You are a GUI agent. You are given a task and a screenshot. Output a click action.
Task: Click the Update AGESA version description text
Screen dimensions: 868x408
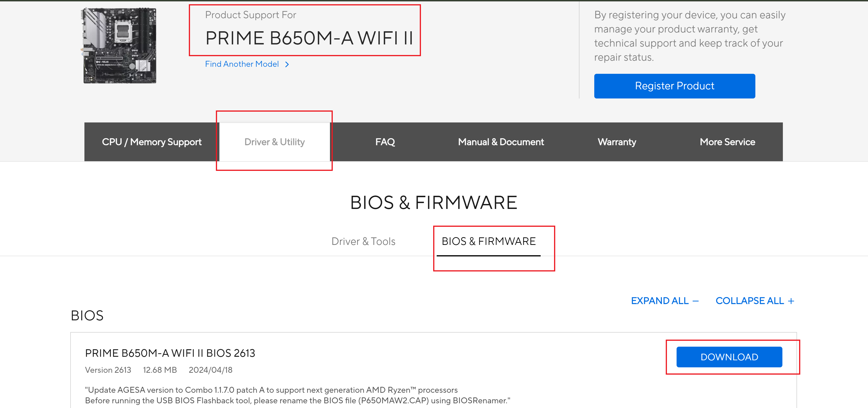coord(271,390)
